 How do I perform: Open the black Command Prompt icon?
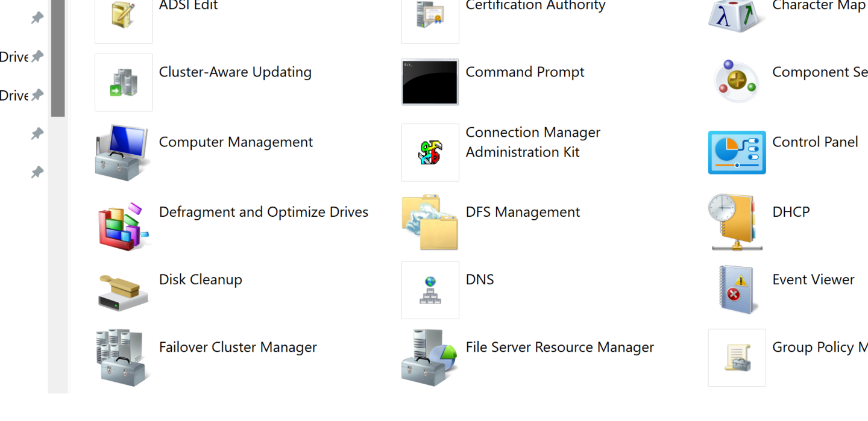tap(430, 83)
